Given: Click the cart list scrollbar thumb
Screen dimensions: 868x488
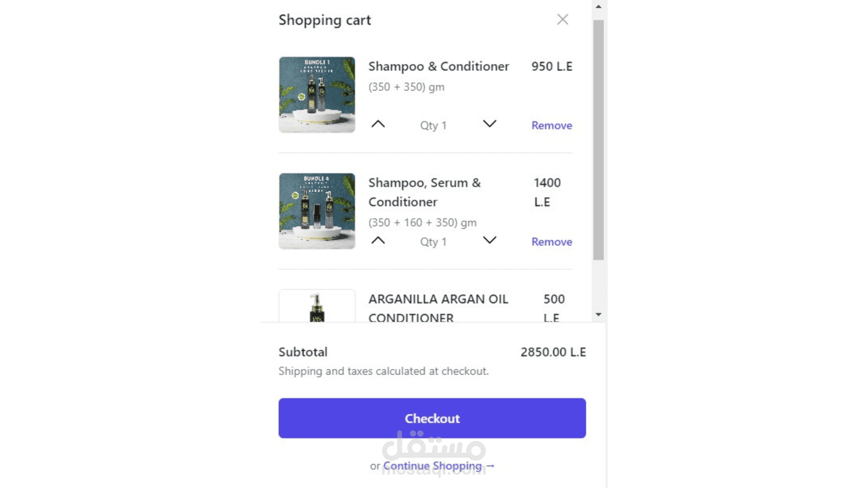Looking at the screenshot, I should (x=599, y=140).
